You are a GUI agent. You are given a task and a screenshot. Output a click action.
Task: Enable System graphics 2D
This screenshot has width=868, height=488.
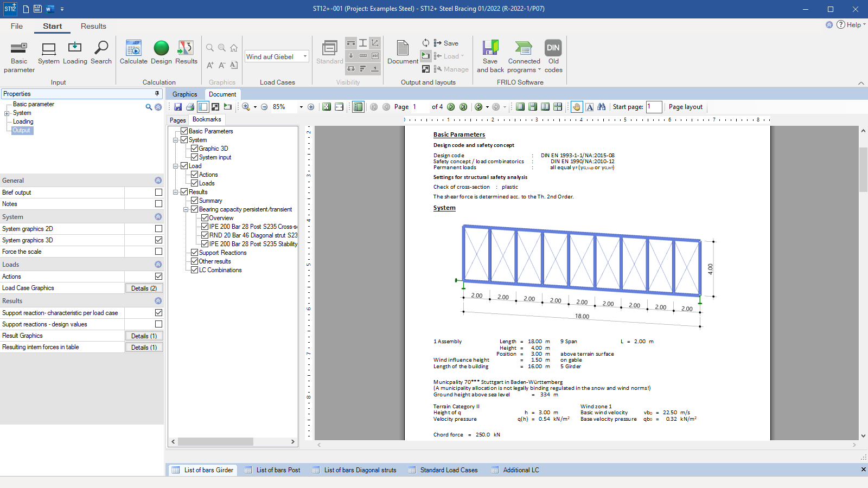(x=158, y=229)
